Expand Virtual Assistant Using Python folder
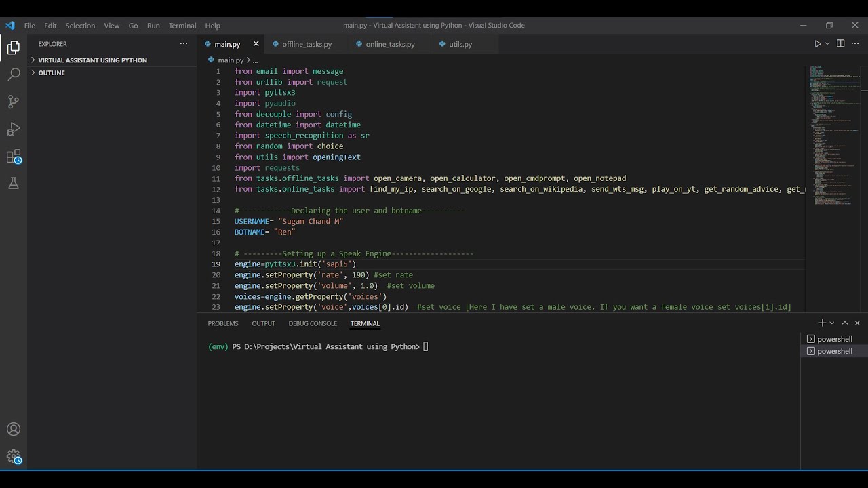The width and height of the screenshot is (868, 488). point(92,60)
